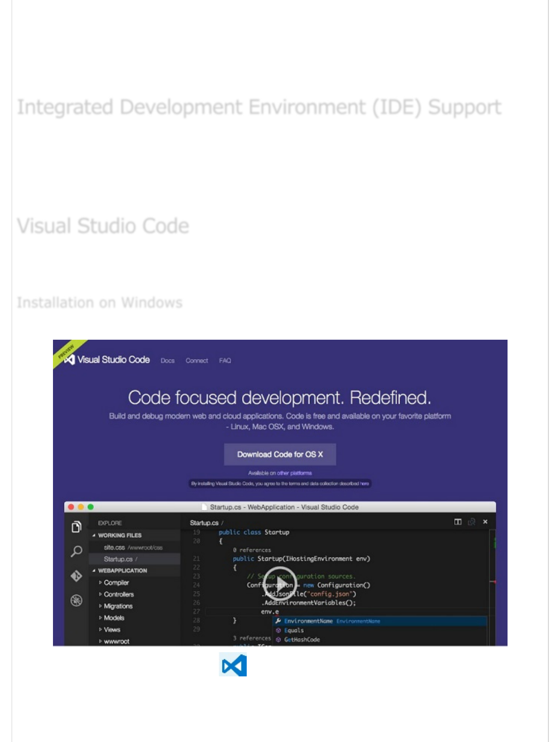This screenshot has width=560, height=742.
Task: Click 'Integrated Development Environment (IDE) Support' heading
Action: (259, 107)
